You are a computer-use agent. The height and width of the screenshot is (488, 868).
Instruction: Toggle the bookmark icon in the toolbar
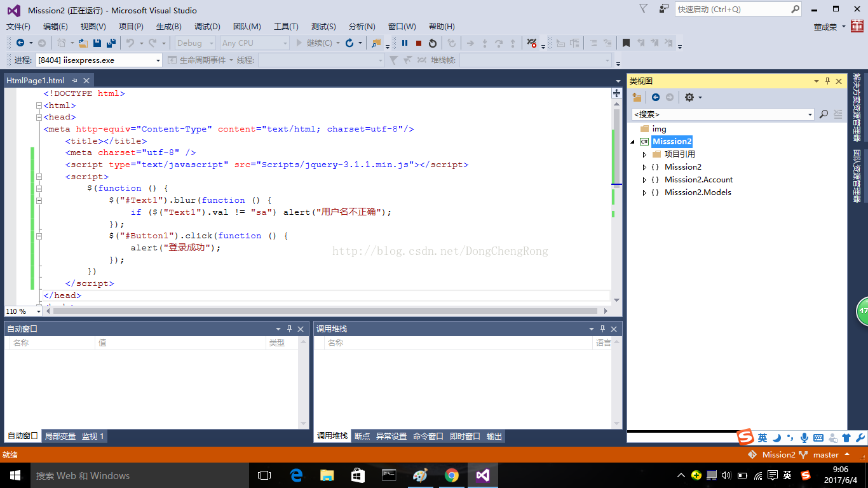tap(626, 43)
